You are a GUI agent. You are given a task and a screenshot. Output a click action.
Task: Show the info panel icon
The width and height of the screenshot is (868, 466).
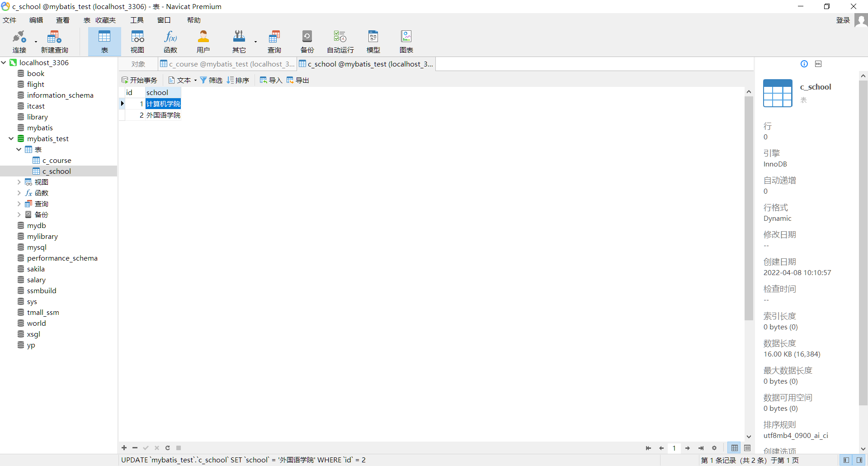804,64
